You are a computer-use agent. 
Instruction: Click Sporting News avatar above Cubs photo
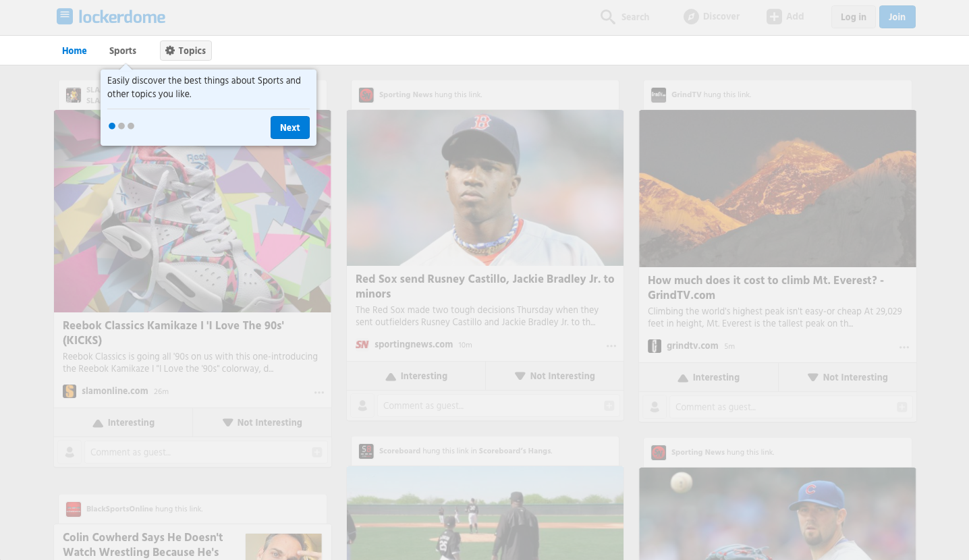point(659,453)
